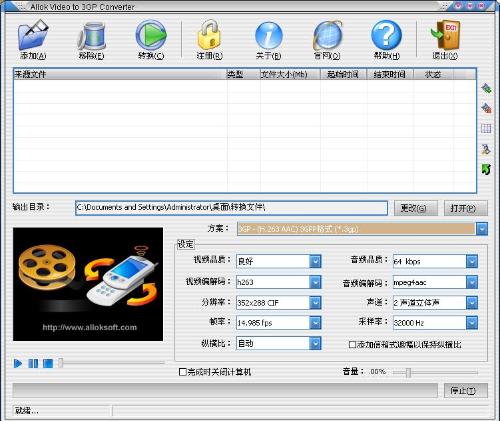The width and height of the screenshot is (500, 421).
Task: Expand the 视频品质 dropdown showing 良好
Action: coord(315,261)
